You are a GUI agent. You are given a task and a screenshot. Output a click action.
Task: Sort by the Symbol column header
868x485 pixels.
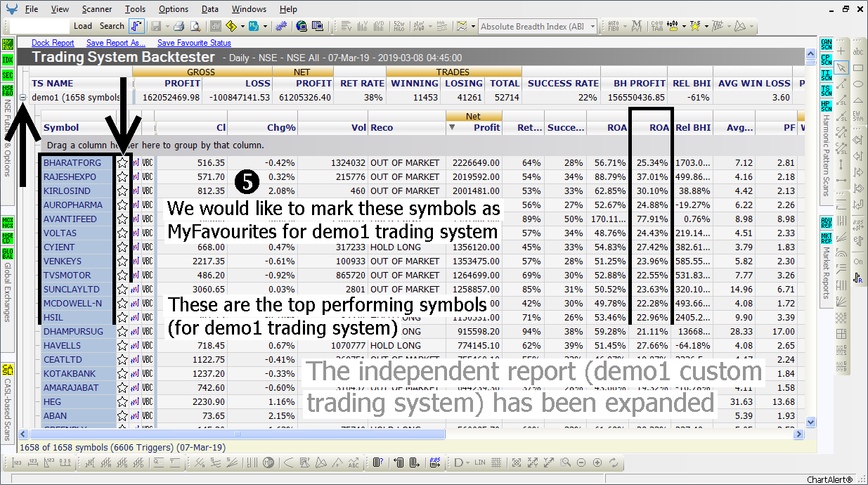coord(79,127)
